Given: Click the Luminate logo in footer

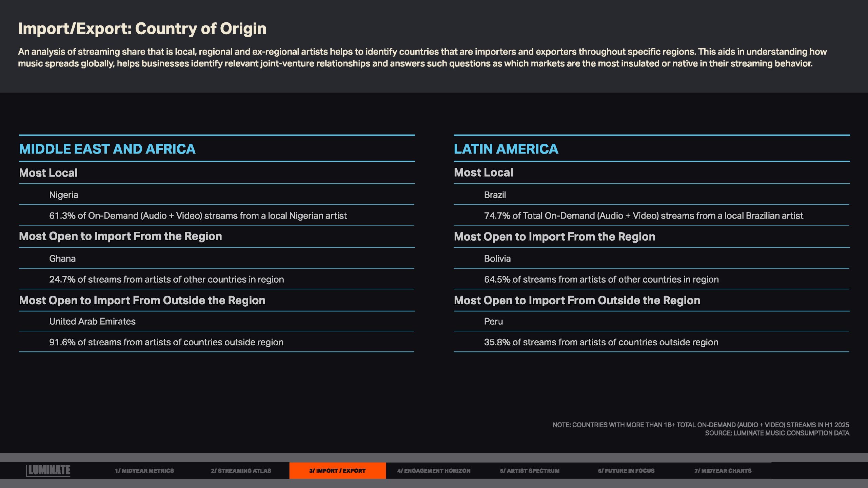Looking at the screenshot, I should point(48,470).
